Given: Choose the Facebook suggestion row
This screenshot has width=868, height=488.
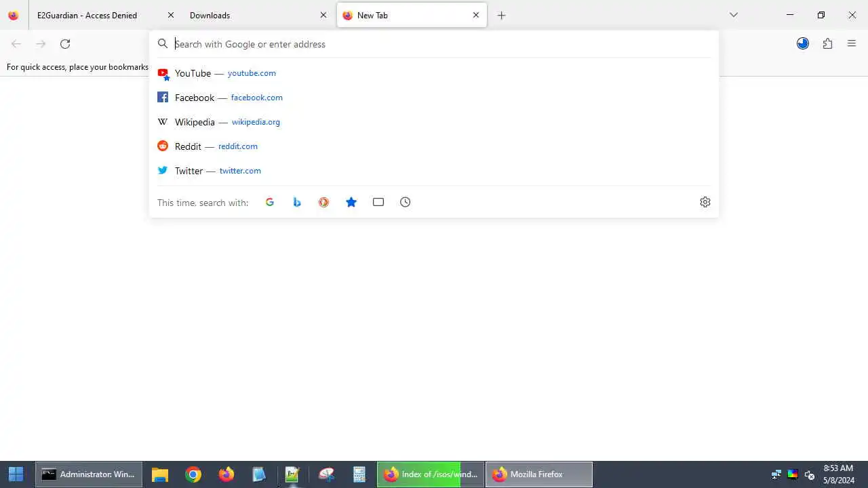Looking at the screenshot, I should pos(434,98).
